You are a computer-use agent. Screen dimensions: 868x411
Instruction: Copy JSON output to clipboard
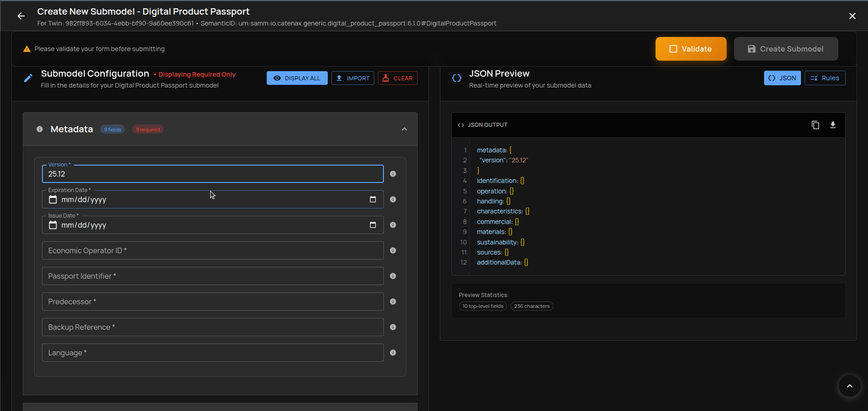click(815, 125)
